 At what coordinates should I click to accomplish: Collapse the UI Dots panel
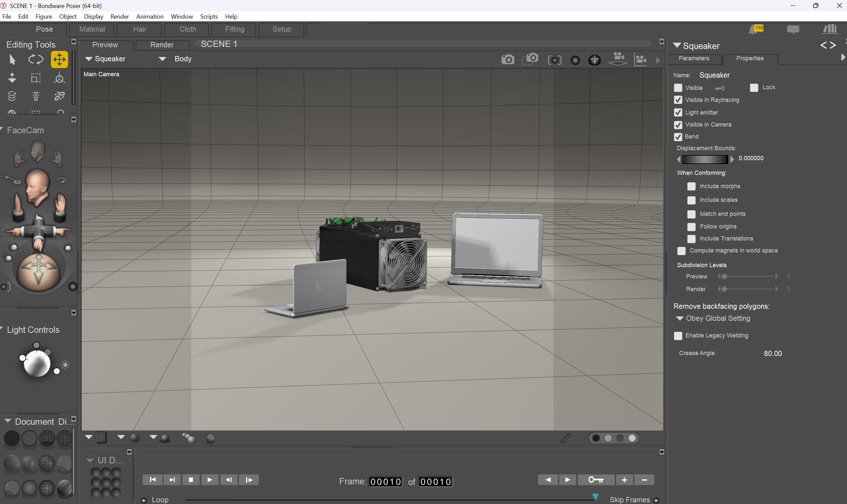tap(90, 460)
